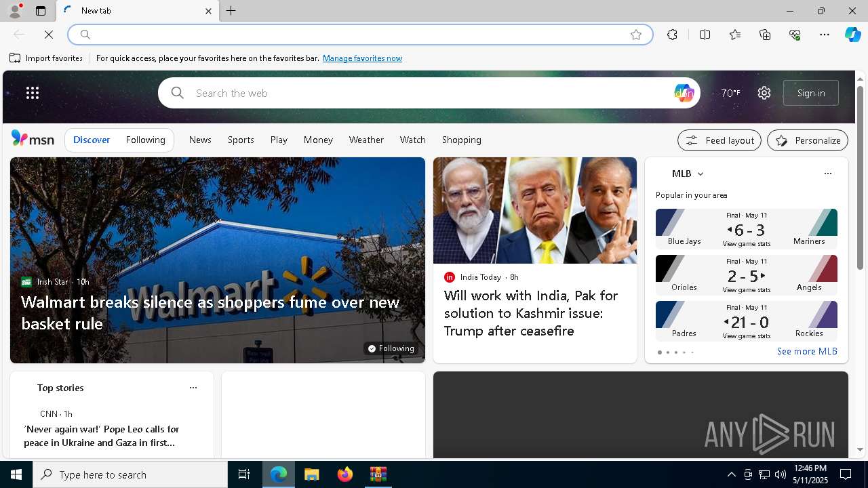The width and height of the screenshot is (868, 488).
Task: Open Split screen view
Action: [x=705, y=35]
